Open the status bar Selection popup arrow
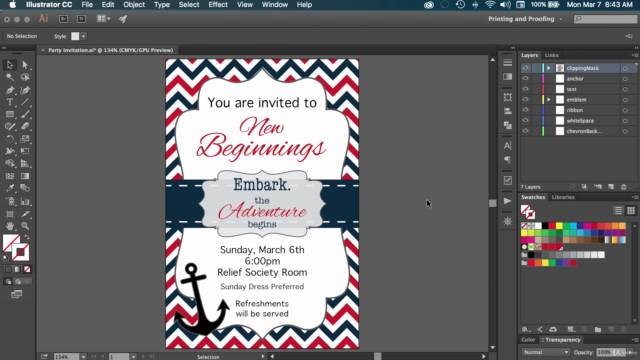The height and width of the screenshot is (360, 640). (x=262, y=356)
